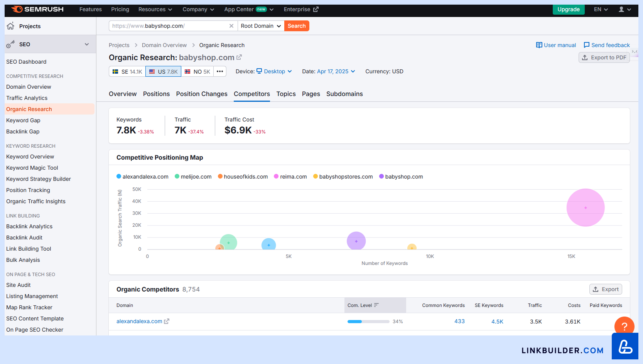Viewport: 643px width, 364px height.
Task: Open the Projects home icon
Action: [x=11, y=26]
